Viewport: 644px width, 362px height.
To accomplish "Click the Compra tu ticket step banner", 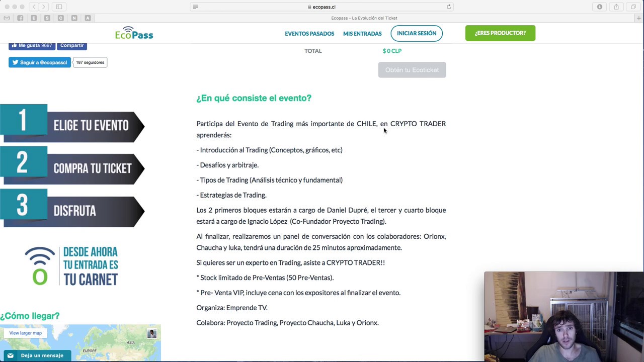I will [72, 166].
